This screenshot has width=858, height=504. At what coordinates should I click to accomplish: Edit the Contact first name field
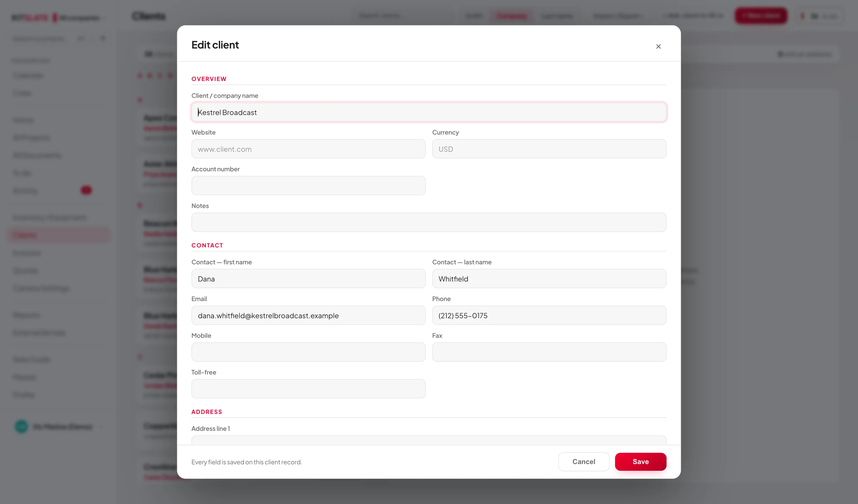(x=308, y=279)
